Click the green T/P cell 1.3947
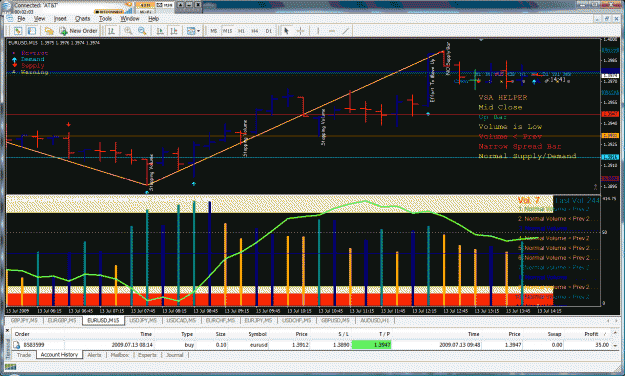Image resolution: width=625 pixels, height=376 pixels. (x=371, y=345)
